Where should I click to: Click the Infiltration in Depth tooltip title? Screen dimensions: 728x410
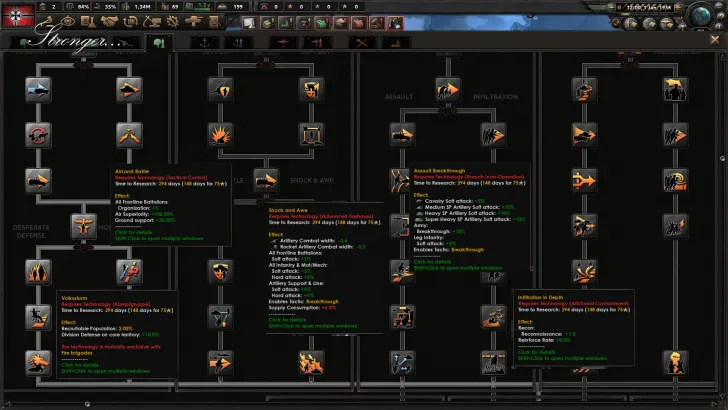click(x=540, y=297)
